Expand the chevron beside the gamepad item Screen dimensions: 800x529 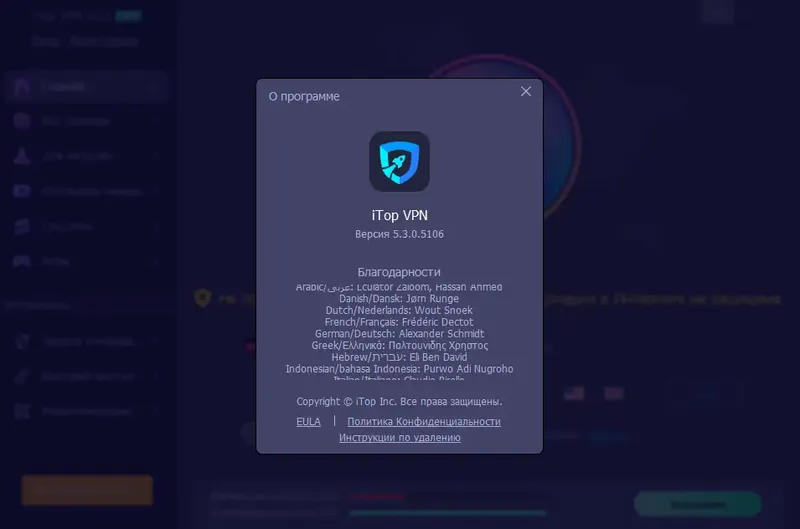[x=155, y=261]
